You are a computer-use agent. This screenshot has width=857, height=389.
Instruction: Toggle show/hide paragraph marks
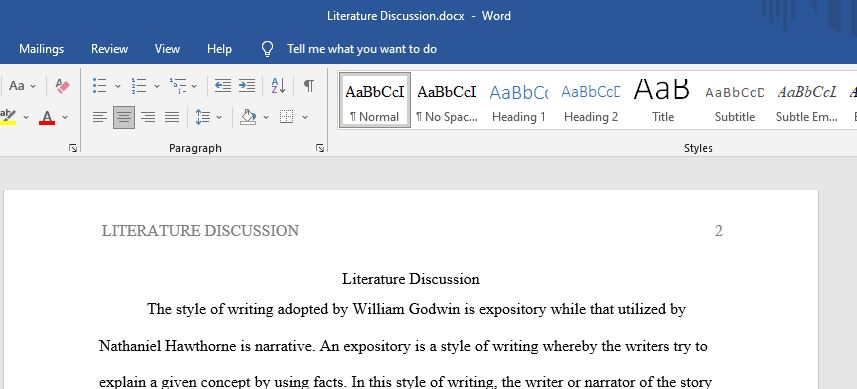pos(309,86)
